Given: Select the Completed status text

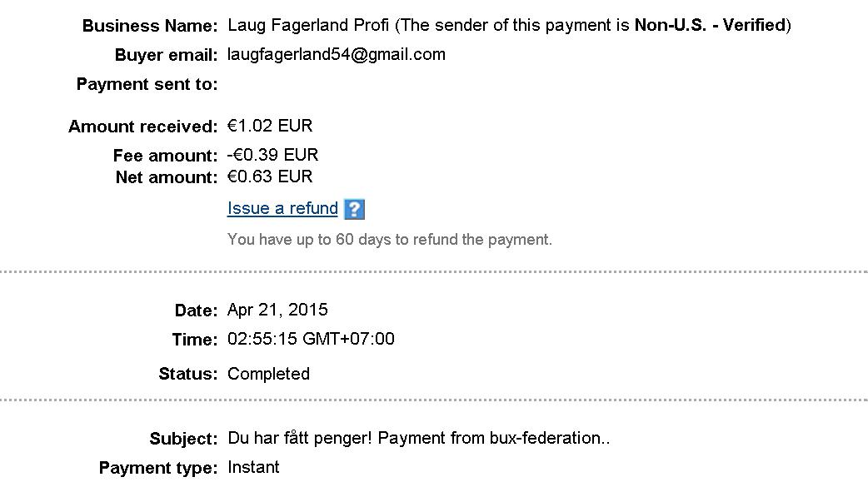Looking at the screenshot, I should (268, 374).
